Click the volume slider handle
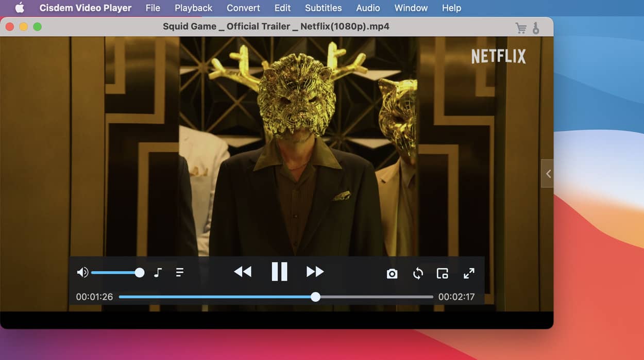The image size is (644, 360). [x=140, y=273]
